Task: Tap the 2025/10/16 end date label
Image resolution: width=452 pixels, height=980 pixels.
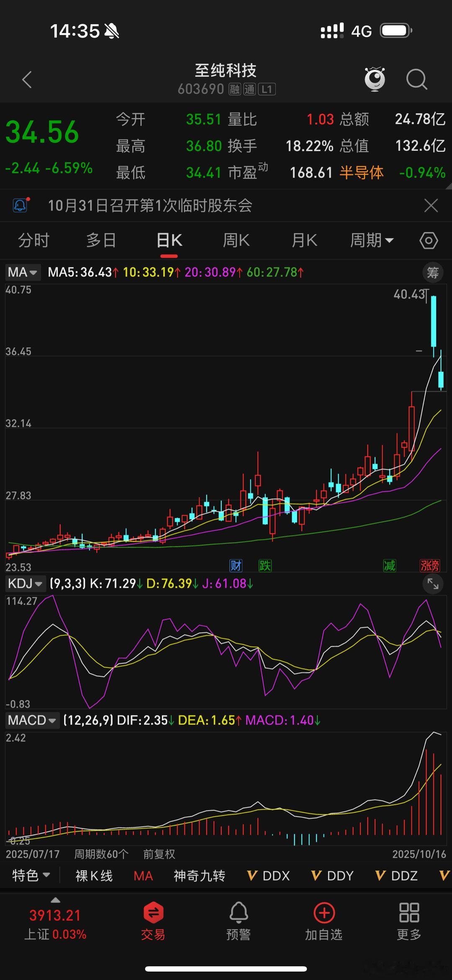Action: point(419,854)
